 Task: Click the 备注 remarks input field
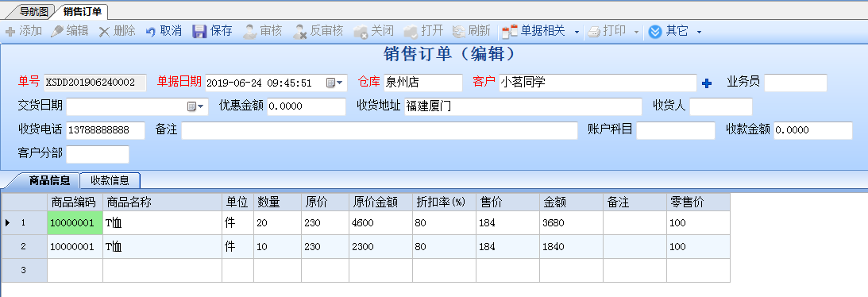click(379, 130)
